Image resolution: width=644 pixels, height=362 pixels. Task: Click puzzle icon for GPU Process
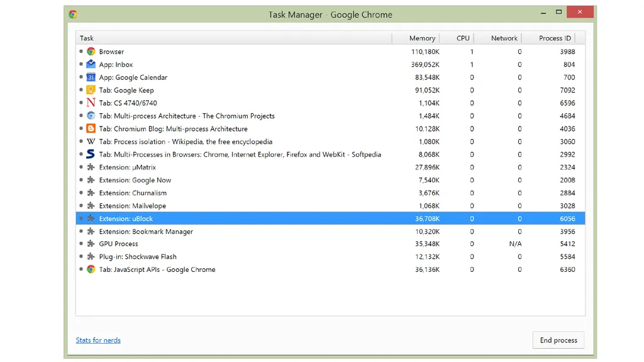(x=91, y=244)
